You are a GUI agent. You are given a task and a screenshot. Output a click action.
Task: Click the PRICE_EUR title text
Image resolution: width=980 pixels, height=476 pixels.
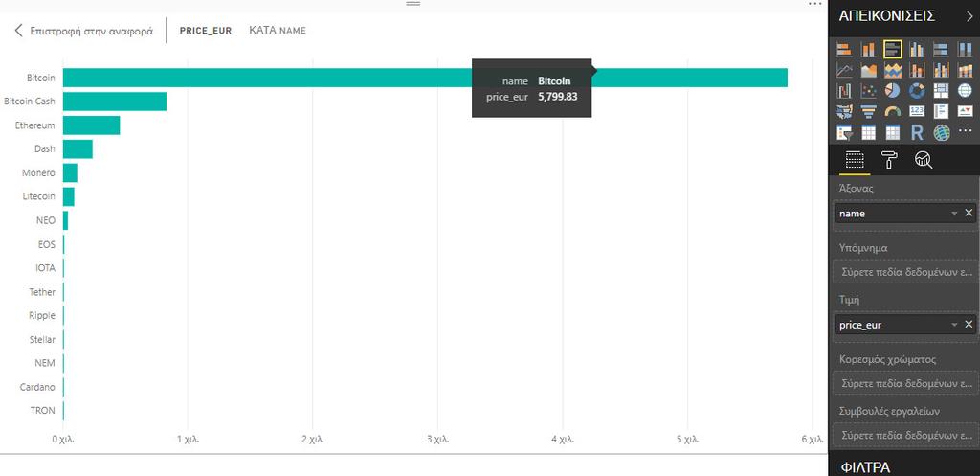[x=206, y=30]
